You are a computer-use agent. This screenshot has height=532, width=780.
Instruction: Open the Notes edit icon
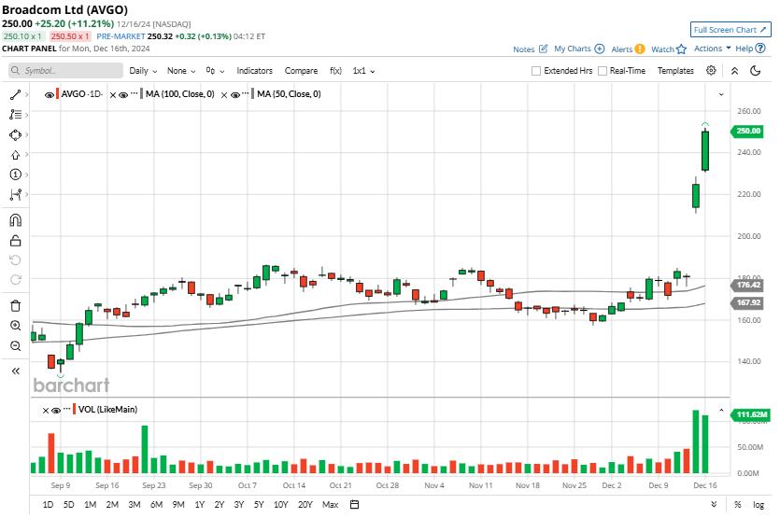[544, 49]
